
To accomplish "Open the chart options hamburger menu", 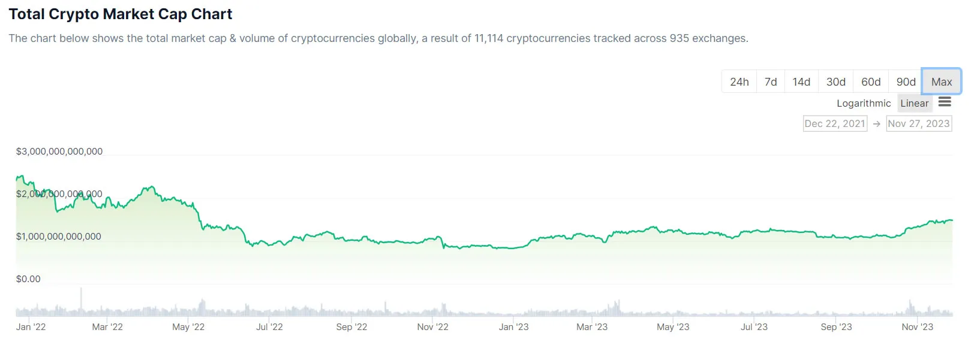I will [x=945, y=102].
